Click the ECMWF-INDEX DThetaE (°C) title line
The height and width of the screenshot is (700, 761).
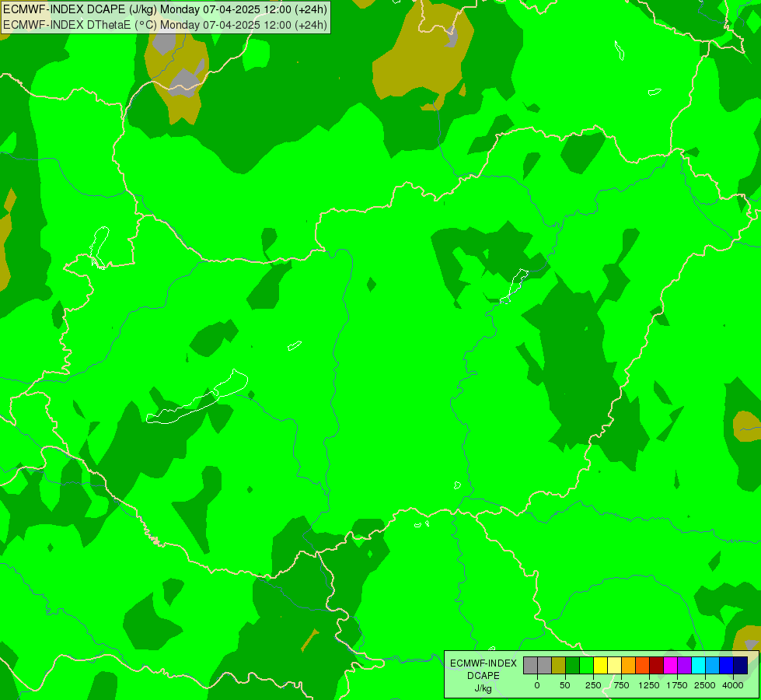click(x=165, y=25)
